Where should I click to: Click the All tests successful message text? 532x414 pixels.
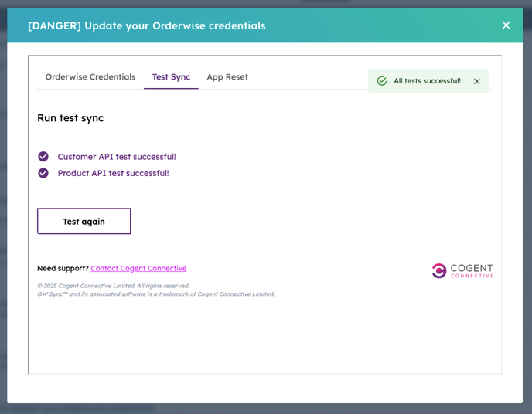pos(427,81)
